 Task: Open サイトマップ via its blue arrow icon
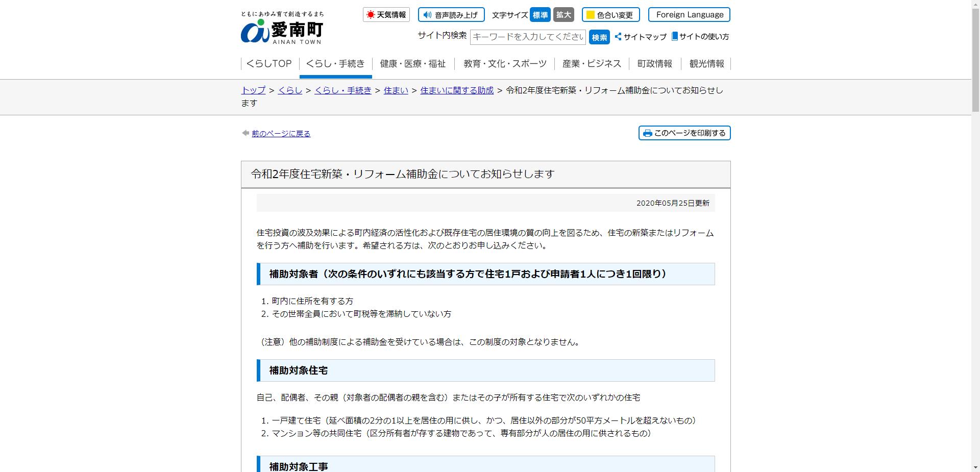click(618, 37)
